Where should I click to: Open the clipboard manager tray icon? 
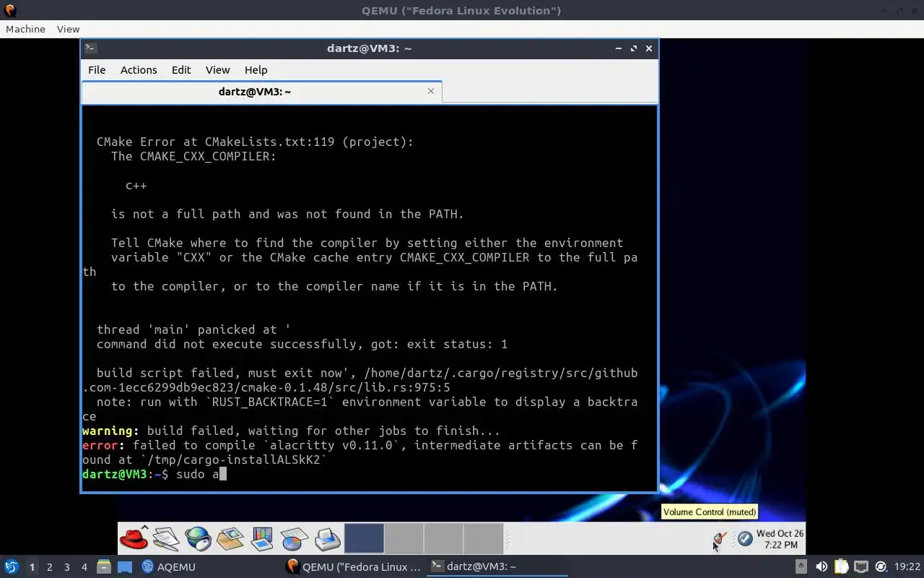click(842, 566)
